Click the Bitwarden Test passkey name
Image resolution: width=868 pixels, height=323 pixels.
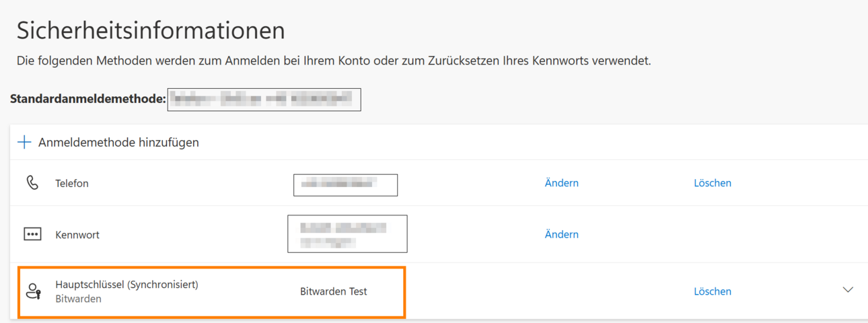[334, 291]
